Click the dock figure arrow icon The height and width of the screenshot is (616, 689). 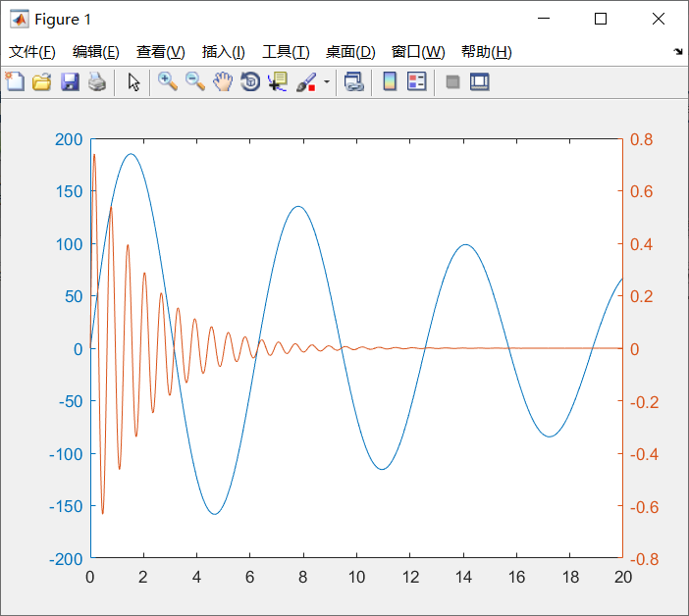point(678,52)
